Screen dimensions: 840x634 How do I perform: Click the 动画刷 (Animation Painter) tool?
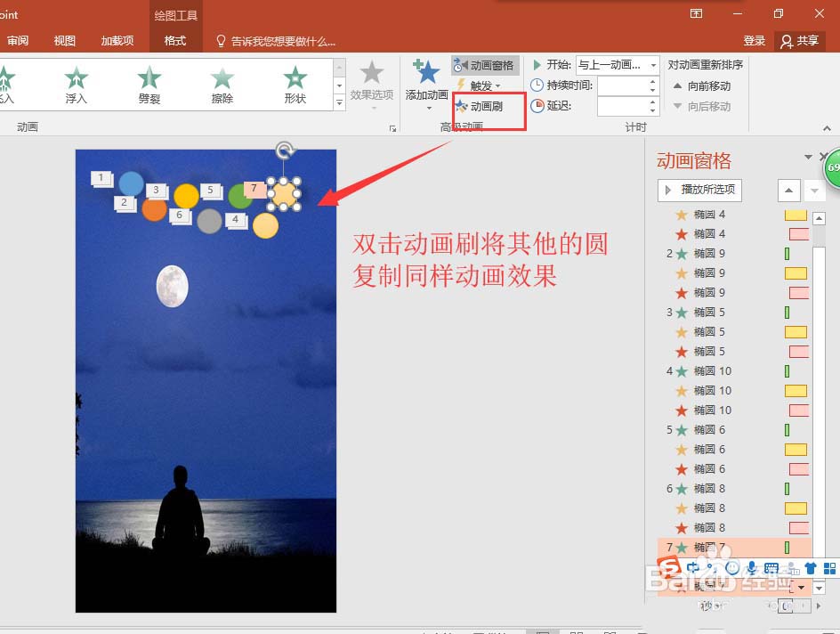click(x=479, y=106)
